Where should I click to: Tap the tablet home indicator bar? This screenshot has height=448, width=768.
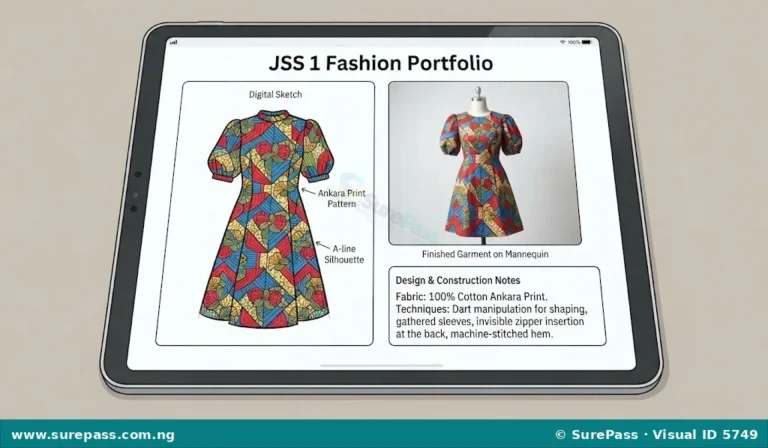(x=382, y=365)
